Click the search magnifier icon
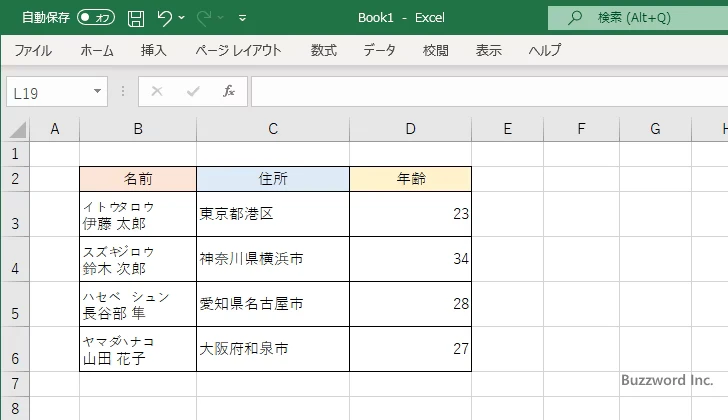This screenshot has width=728, height=420. pos(575,18)
